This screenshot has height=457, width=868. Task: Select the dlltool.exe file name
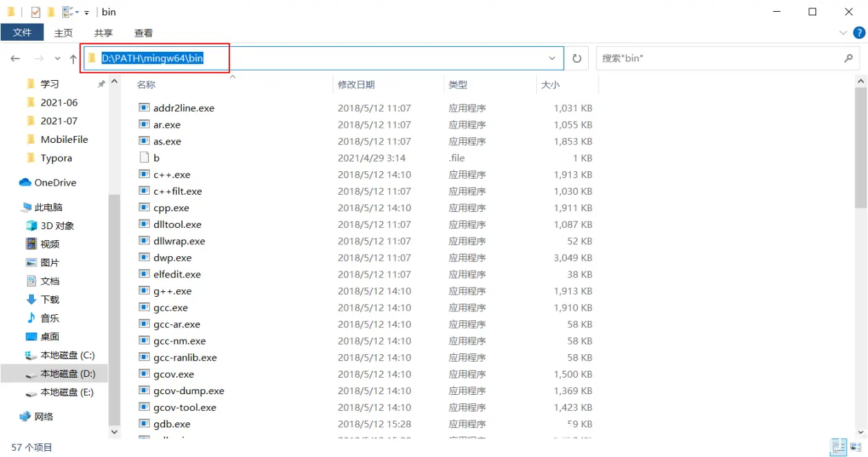[177, 224]
